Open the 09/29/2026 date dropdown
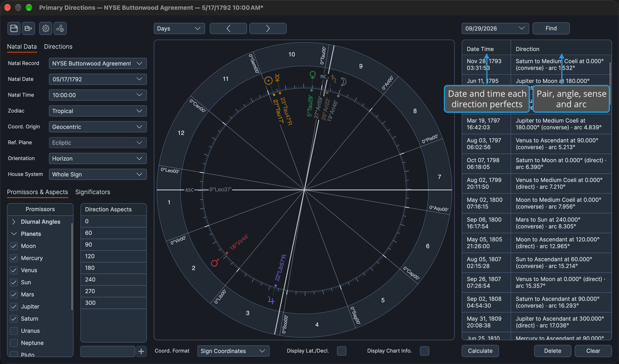The image size is (619, 364). [x=495, y=28]
